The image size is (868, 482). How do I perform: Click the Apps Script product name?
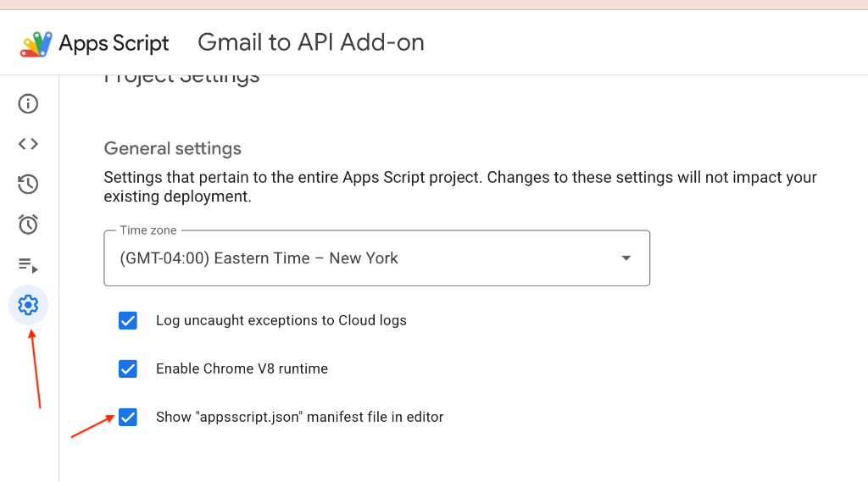[114, 44]
